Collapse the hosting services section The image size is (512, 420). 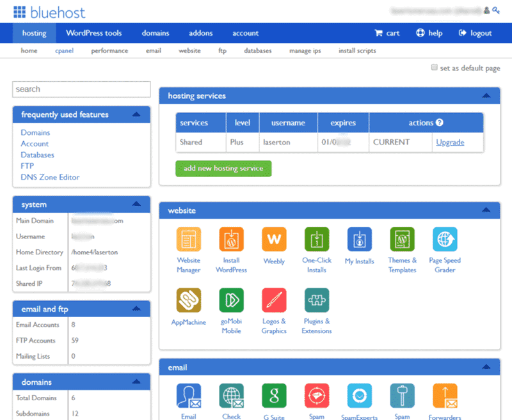click(x=486, y=95)
